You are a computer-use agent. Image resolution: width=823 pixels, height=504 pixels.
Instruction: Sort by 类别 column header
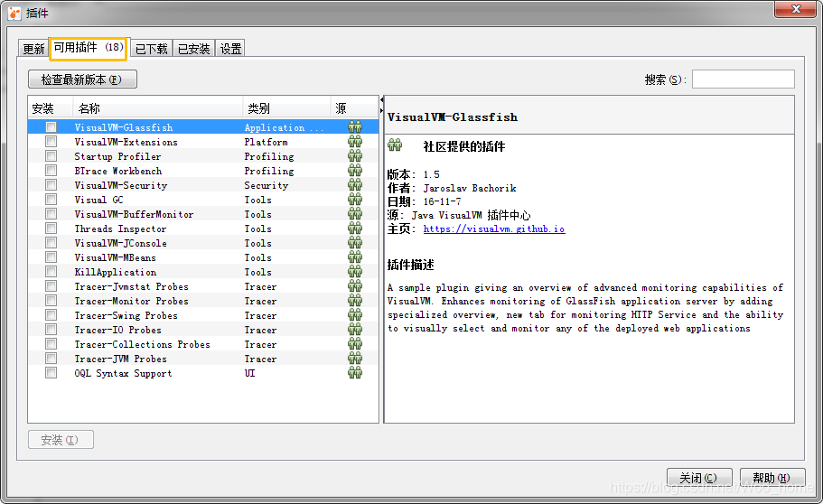click(286, 108)
